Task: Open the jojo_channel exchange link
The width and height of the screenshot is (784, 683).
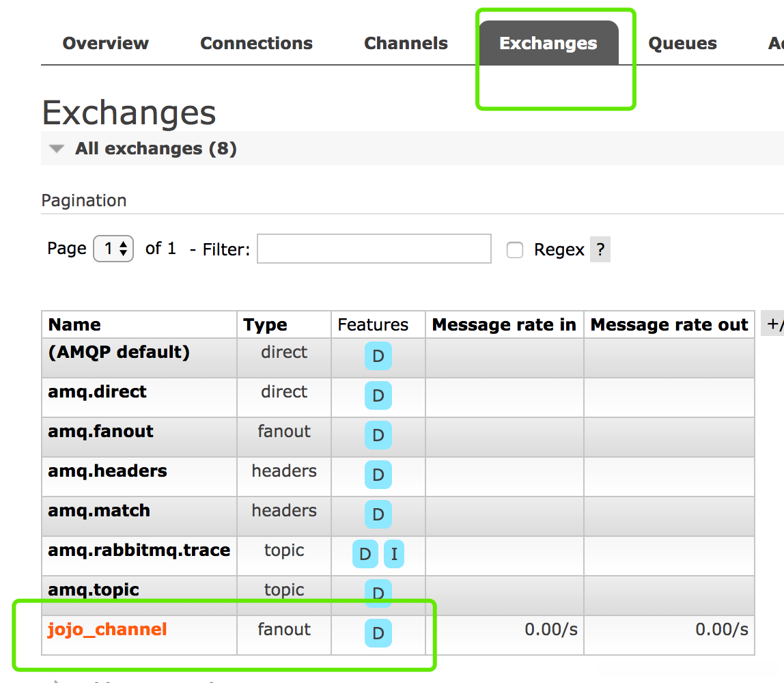Action: (107, 629)
